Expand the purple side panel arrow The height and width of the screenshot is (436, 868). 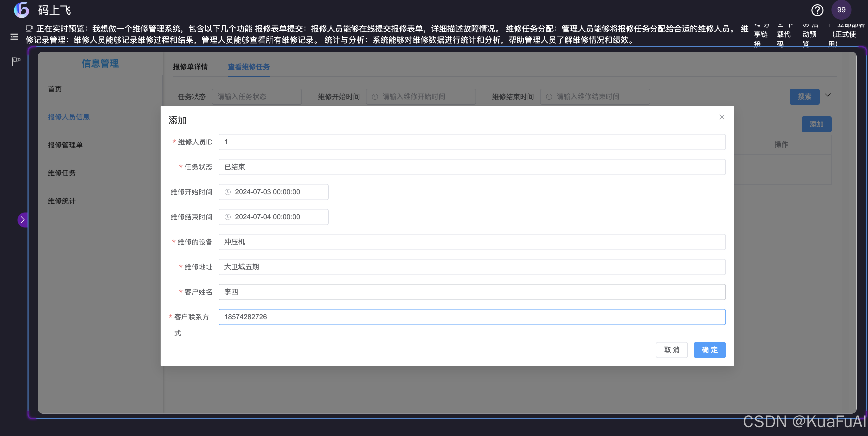coord(23,220)
